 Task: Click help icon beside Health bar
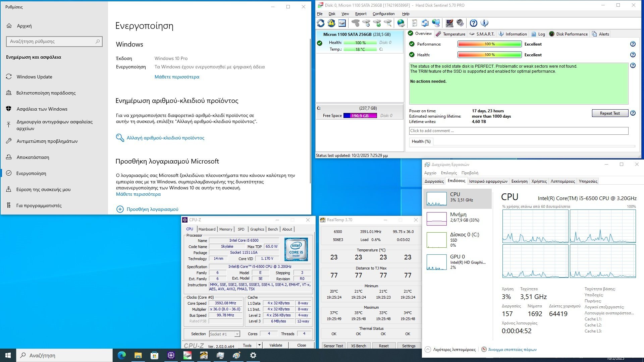633,55
